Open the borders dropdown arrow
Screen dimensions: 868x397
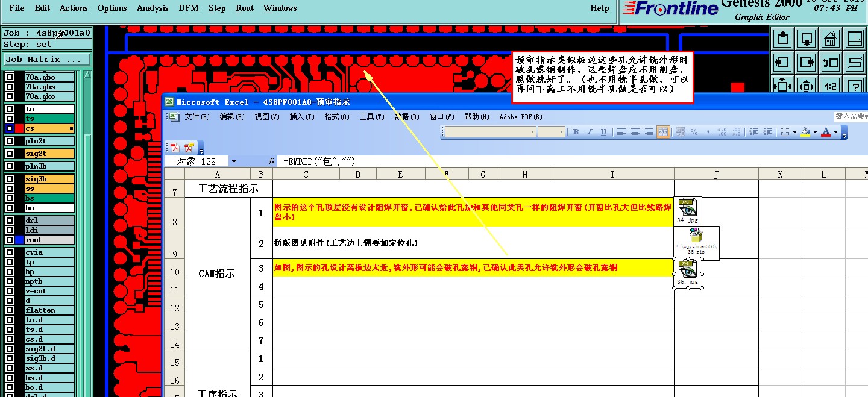pyautogui.click(x=794, y=132)
